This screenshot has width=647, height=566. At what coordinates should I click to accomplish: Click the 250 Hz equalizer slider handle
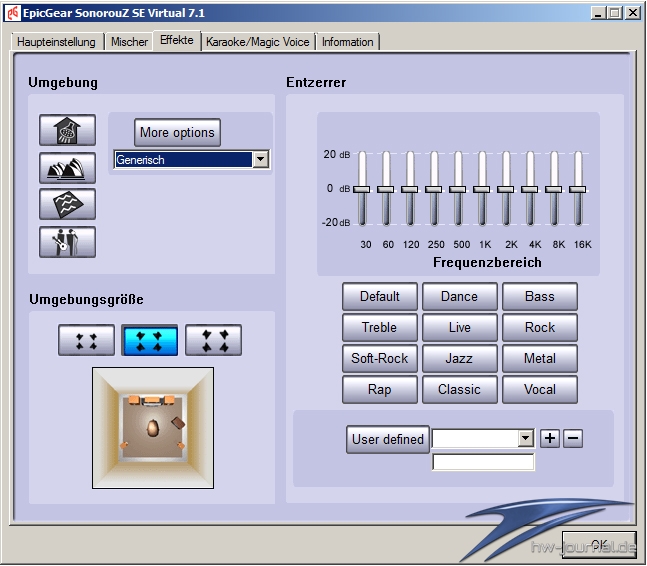434,189
